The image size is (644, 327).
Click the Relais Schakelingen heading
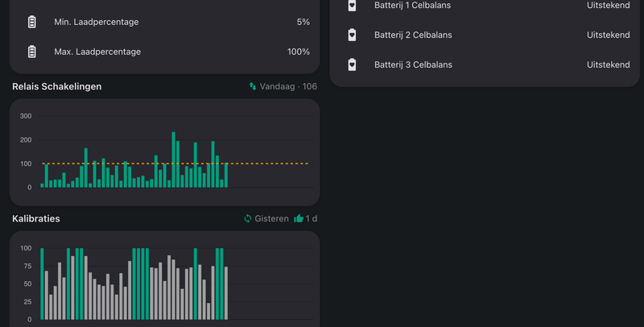click(x=56, y=86)
